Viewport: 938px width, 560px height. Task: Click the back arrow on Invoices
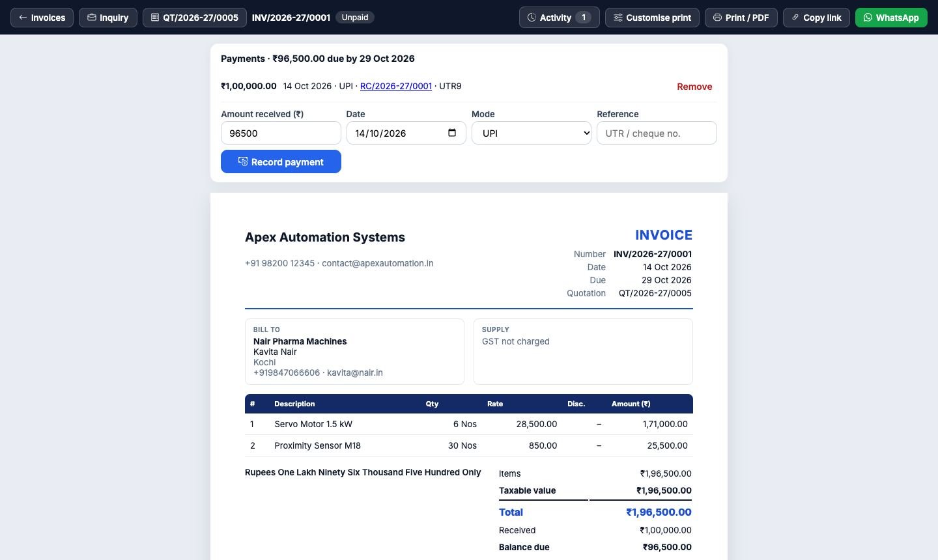click(23, 18)
